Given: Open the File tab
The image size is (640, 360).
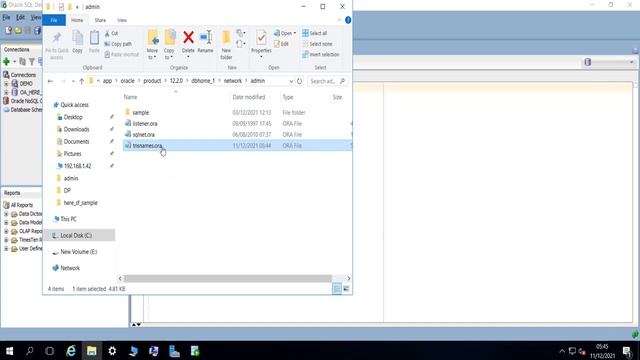Looking at the screenshot, I should (x=54, y=20).
